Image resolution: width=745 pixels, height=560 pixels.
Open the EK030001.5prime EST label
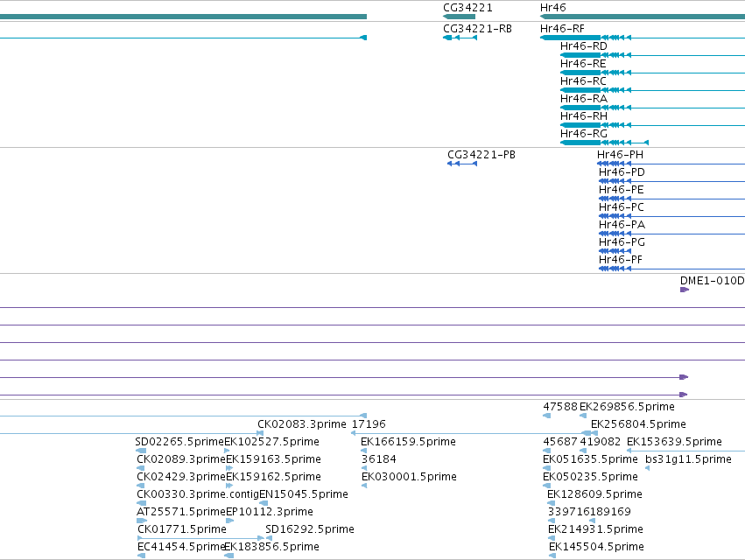409,477
